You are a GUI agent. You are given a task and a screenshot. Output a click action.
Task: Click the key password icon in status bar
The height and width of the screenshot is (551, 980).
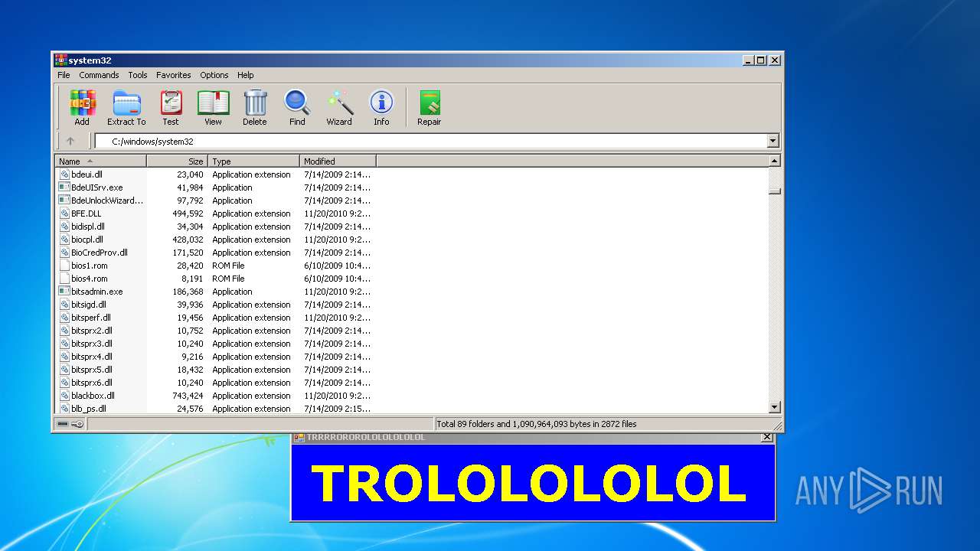point(77,424)
